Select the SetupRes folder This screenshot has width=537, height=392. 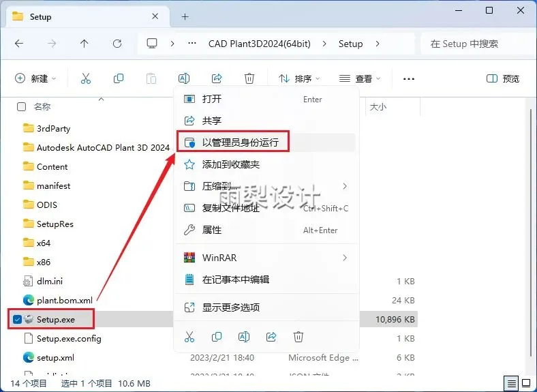[48, 224]
